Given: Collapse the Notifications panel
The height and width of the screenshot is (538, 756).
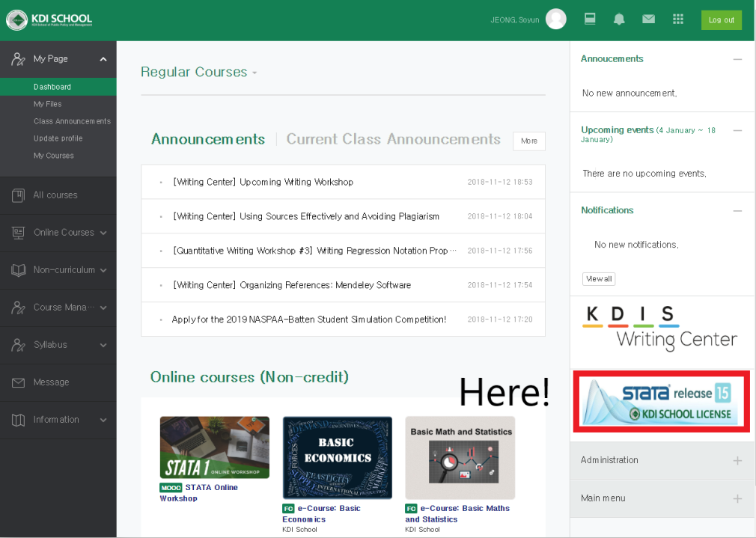Looking at the screenshot, I should point(737,211).
